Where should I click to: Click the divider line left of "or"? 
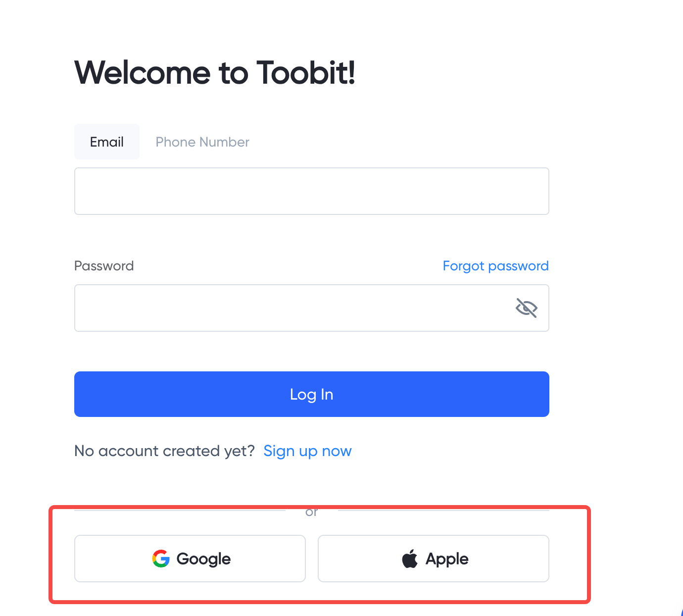179,510
